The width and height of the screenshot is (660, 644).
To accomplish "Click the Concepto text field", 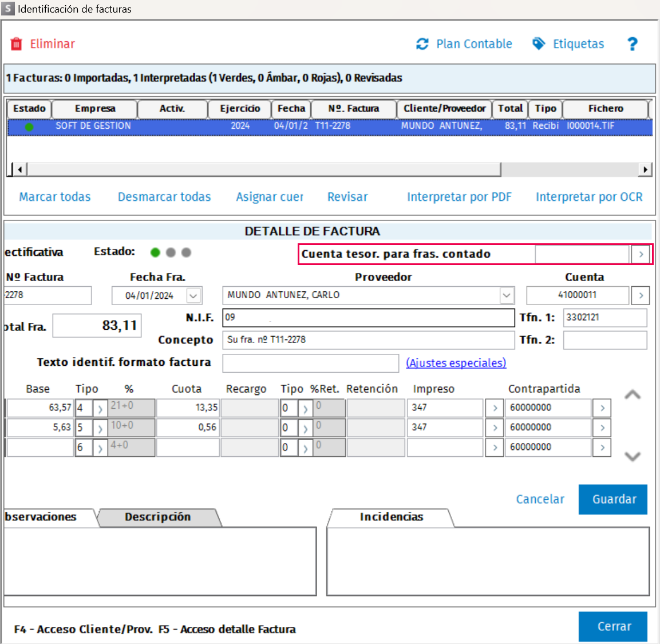I will pos(368,339).
